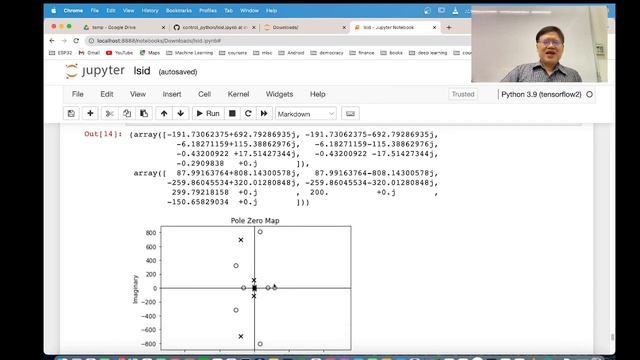Reload the page
640x360 pixels.
coord(76,40)
